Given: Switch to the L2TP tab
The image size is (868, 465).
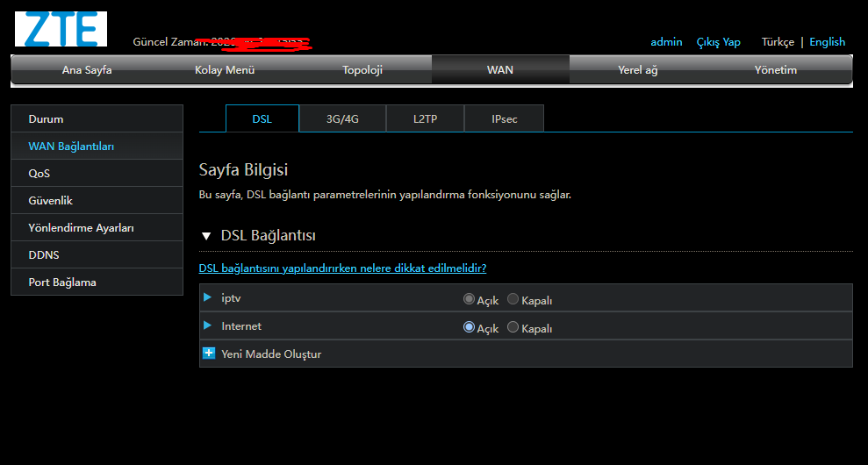Looking at the screenshot, I should pyautogui.click(x=425, y=118).
